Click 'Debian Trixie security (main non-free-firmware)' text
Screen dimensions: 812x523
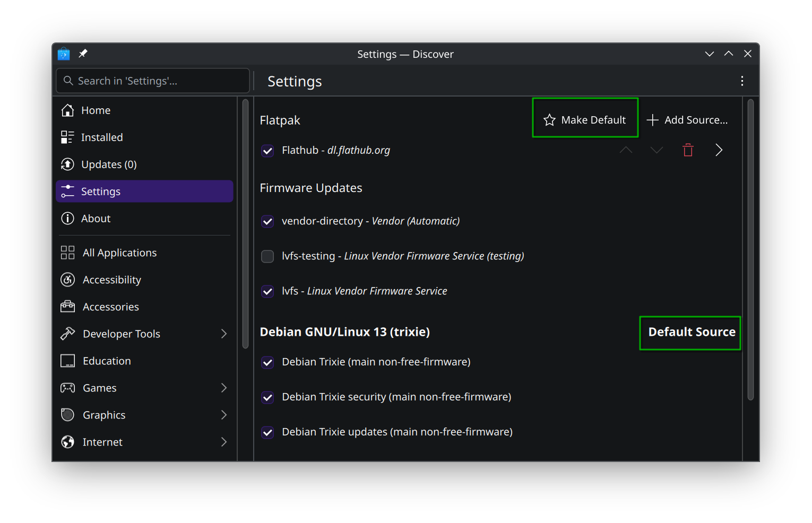click(396, 397)
